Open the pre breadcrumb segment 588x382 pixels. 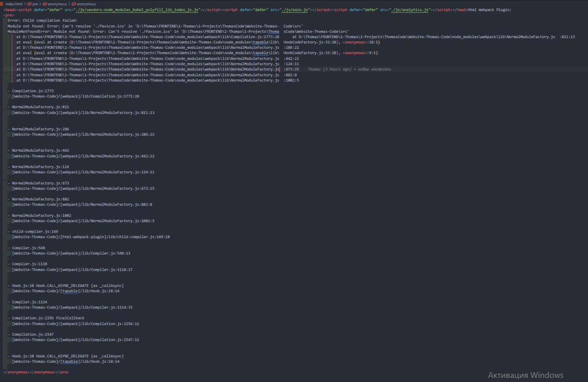pos(35,4)
